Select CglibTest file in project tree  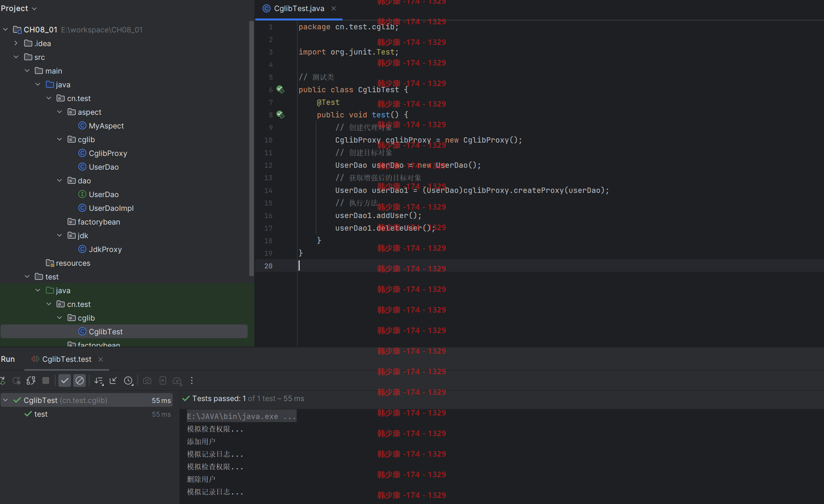pyautogui.click(x=124, y=332)
